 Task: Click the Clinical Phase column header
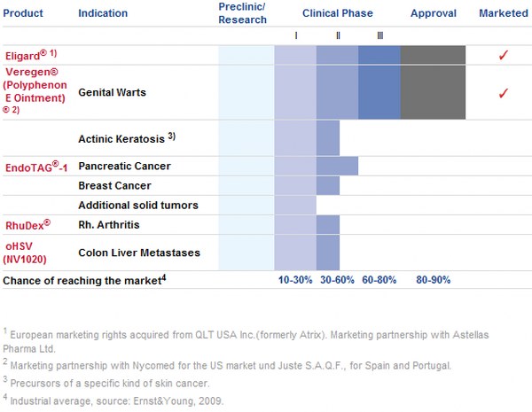(337, 14)
